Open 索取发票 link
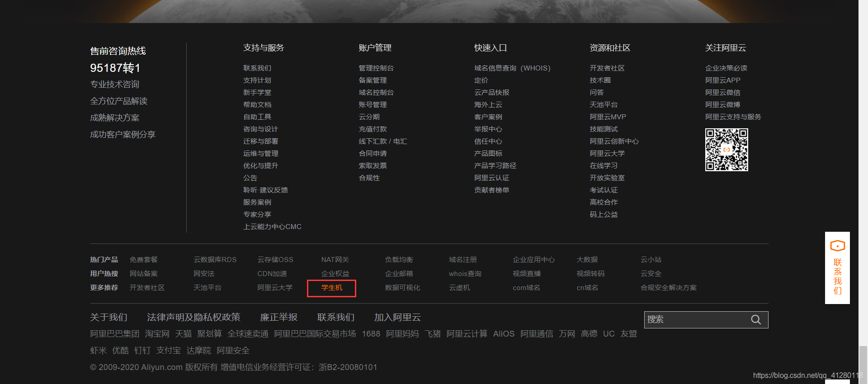868x384 pixels. tap(373, 166)
